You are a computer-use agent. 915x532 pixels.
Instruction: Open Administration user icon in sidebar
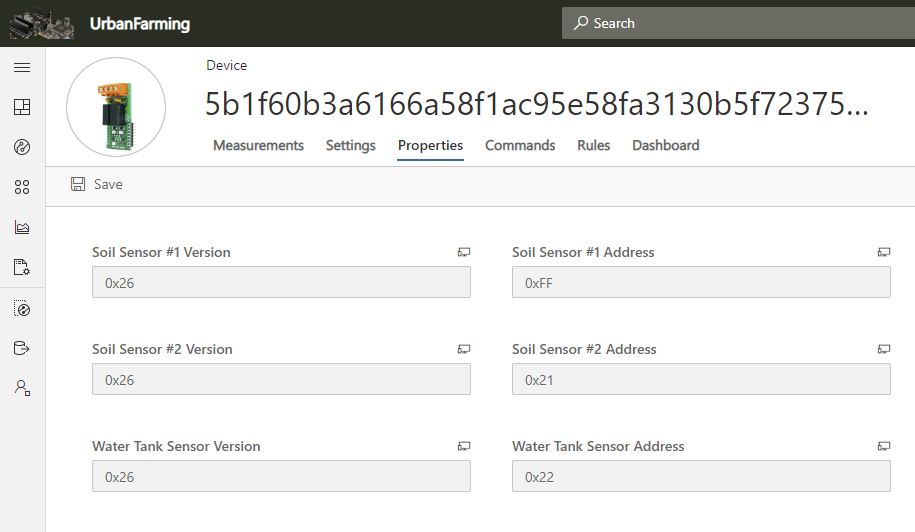tap(22, 388)
